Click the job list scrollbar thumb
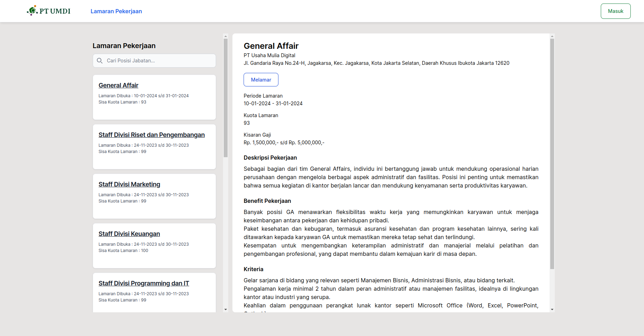Screen dimensions: 644x336 click(225, 98)
